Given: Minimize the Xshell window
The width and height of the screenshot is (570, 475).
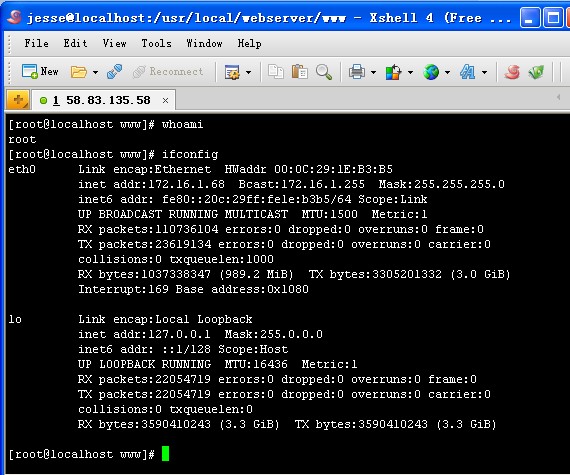Looking at the screenshot, I should (529, 18).
